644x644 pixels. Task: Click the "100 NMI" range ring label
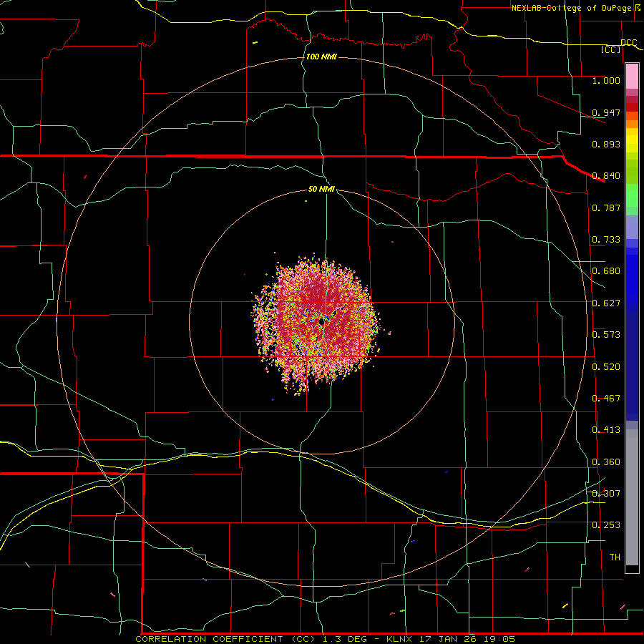coord(321,57)
